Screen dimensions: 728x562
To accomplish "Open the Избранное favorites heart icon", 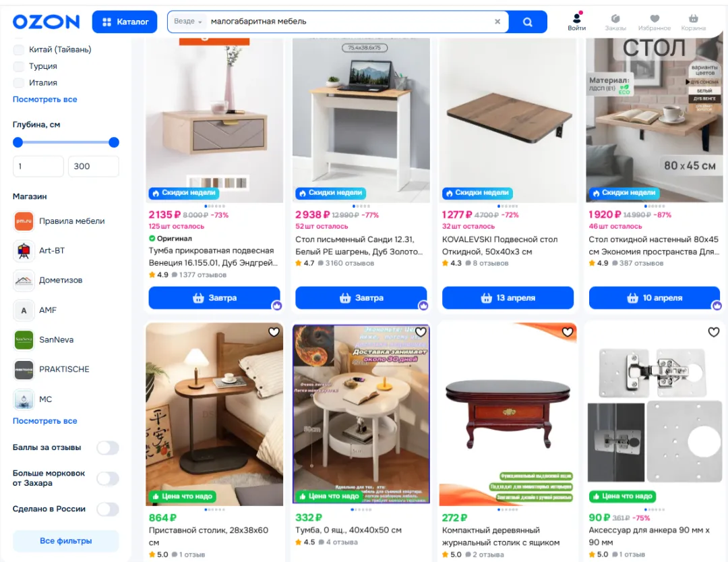I will pos(654,22).
